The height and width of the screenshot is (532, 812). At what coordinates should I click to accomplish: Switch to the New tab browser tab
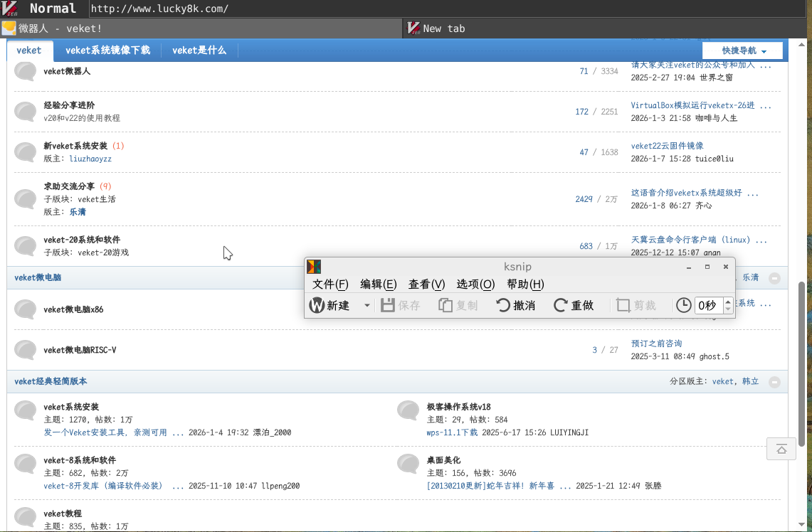[x=443, y=28]
